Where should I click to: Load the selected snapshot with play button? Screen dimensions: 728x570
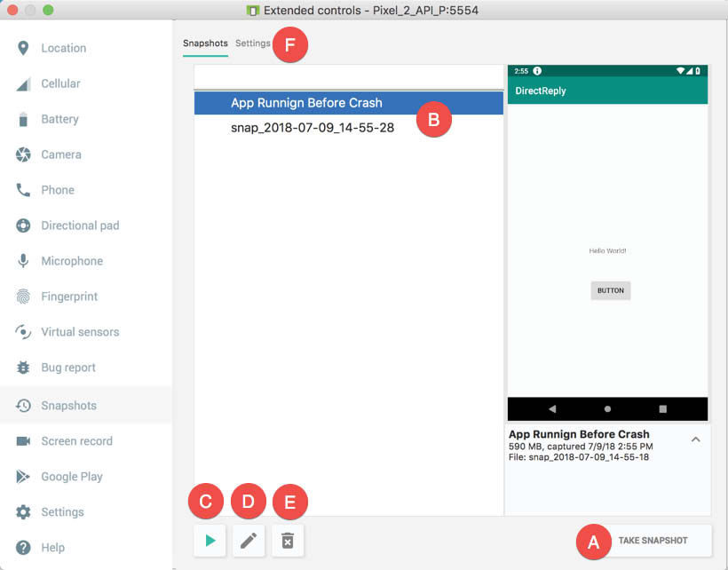tap(210, 541)
